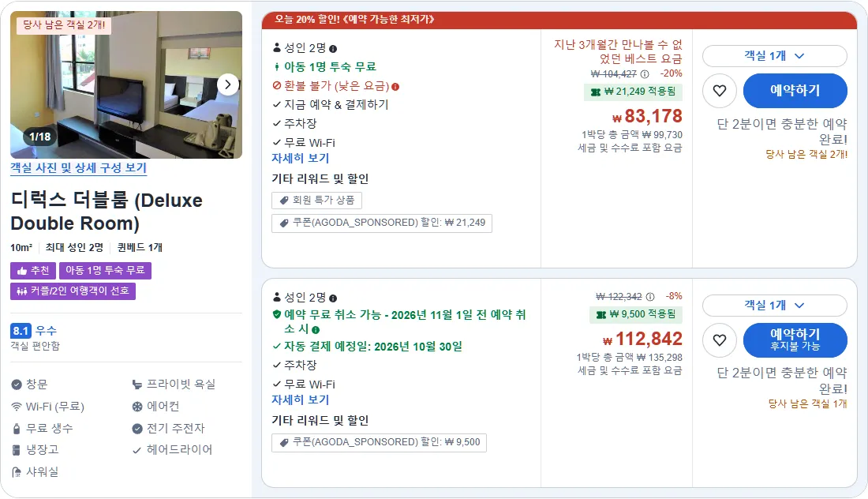Click the 8.1 rating score badge
Image resolution: width=868 pixels, height=499 pixels.
[x=21, y=331]
